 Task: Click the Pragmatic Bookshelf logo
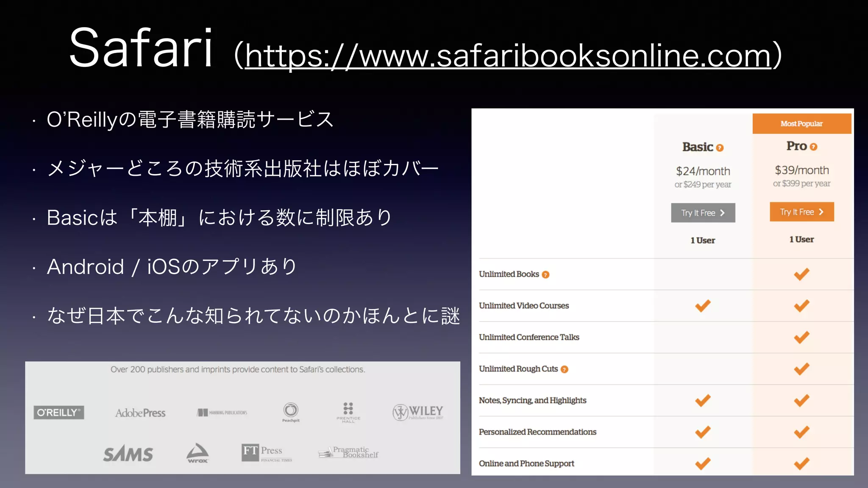click(348, 452)
